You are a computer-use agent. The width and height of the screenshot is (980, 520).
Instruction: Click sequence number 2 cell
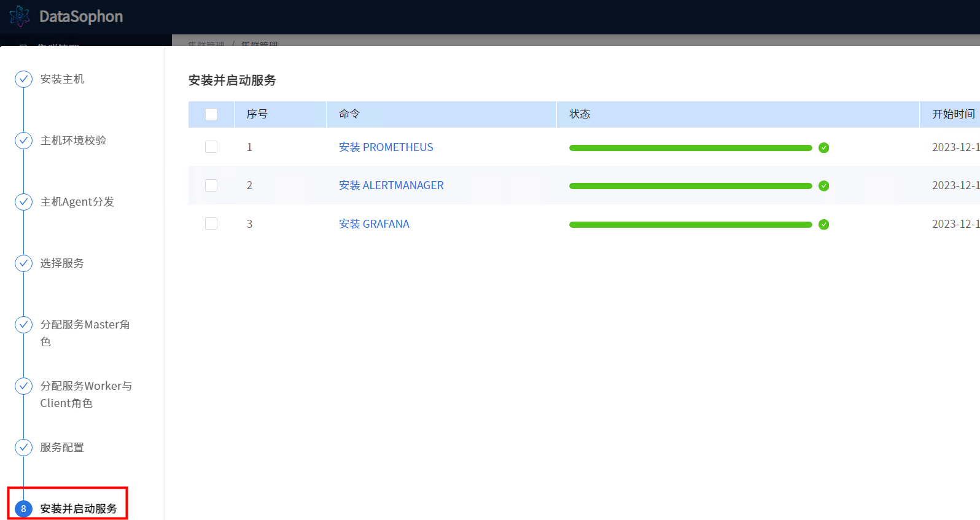pyautogui.click(x=249, y=185)
